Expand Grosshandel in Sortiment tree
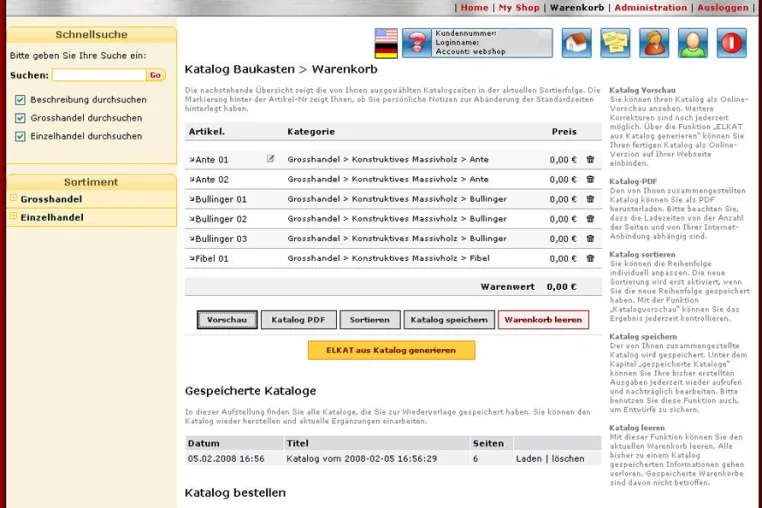Viewport: 762px width, 508px height. 13,198
